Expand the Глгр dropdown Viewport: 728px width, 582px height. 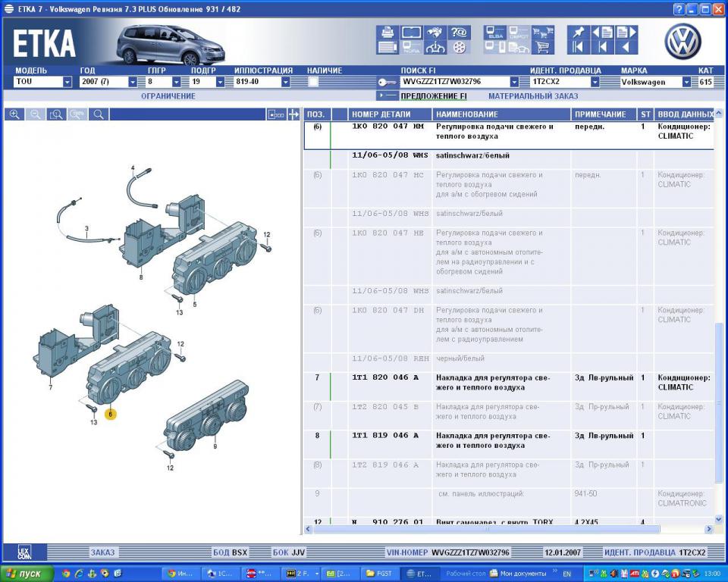176,82
